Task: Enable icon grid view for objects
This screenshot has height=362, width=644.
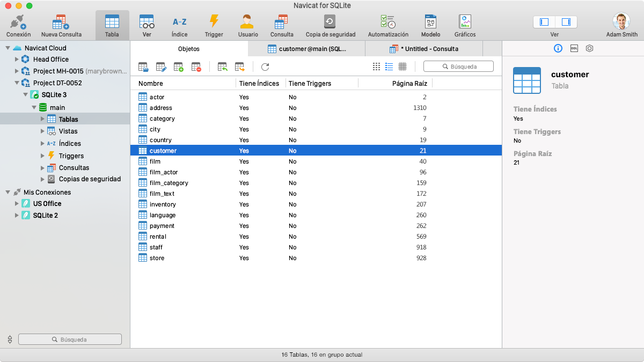Action: click(x=376, y=67)
